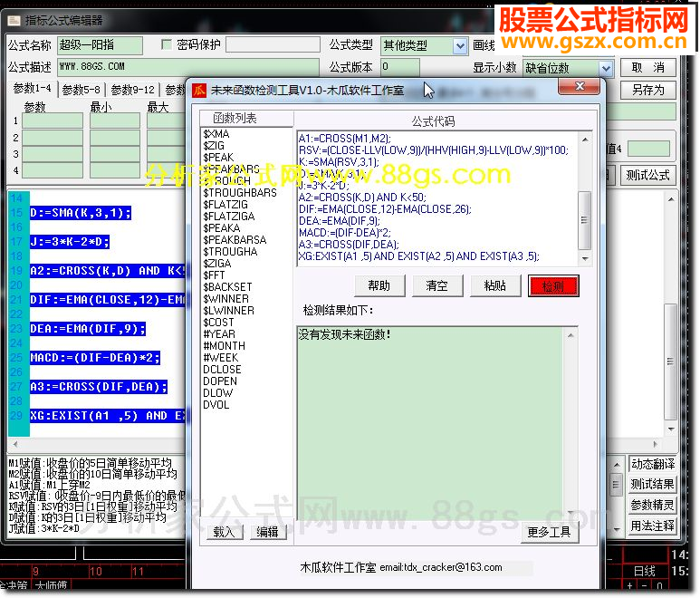Viewport: 700px width, 598px height.
Task: Switch to 参数1-4 tab
Action: tap(33, 89)
